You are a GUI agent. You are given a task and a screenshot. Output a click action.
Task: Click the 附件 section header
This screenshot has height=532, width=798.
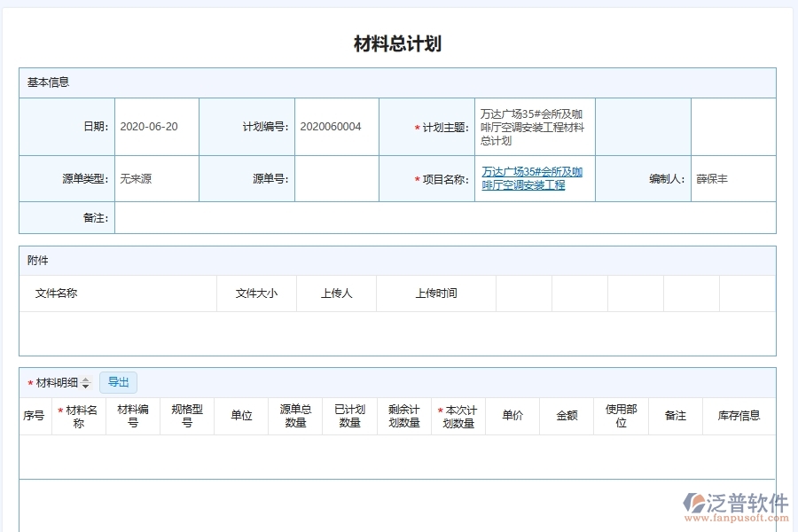click(35, 260)
